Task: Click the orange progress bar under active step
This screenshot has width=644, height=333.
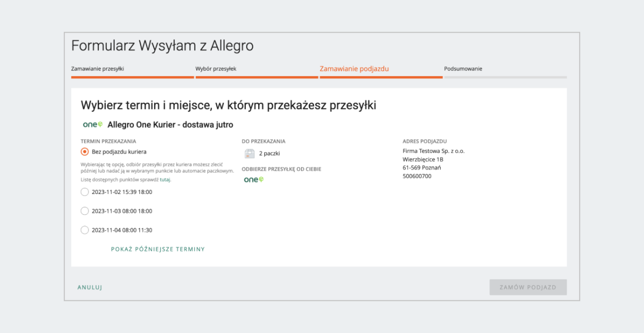Action: point(380,77)
